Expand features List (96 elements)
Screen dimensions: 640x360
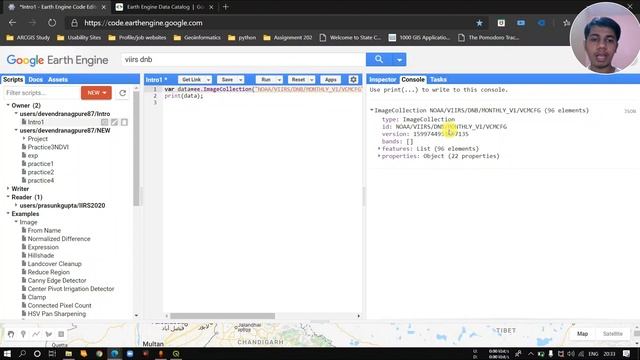click(x=379, y=149)
